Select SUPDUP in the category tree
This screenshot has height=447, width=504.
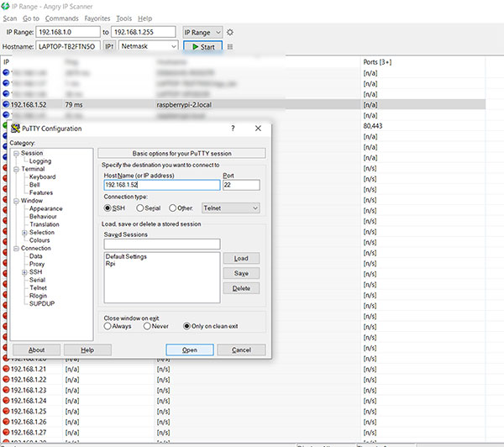click(x=42, y=303)
